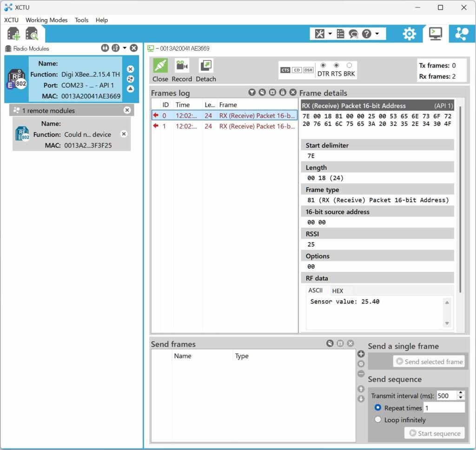Switch RF data view to HEX tab
Viewport: 476px width, 450px height.
click(x=337, y=291)
